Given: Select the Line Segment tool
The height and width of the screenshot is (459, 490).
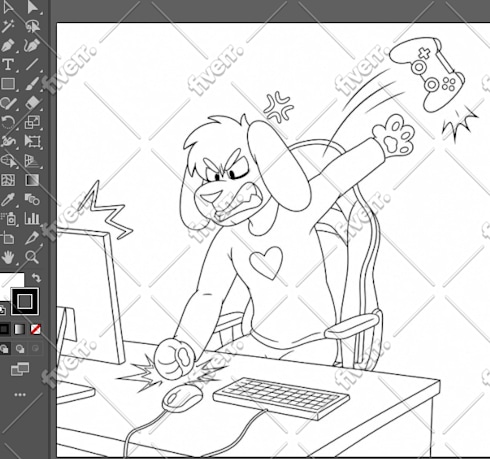Looking at the screenshot, I should point(32,64).
